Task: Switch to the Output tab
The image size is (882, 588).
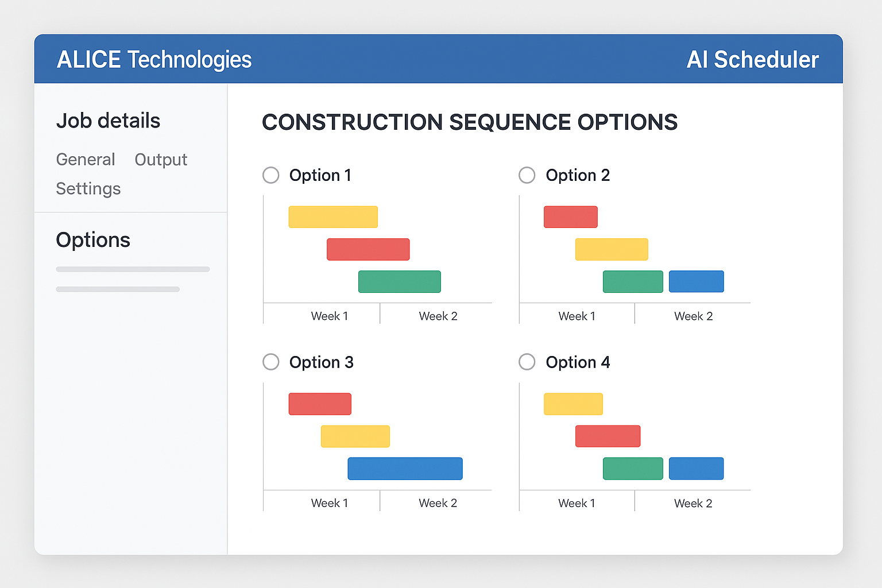Action: pyautogui.click(x=161, y=160)
